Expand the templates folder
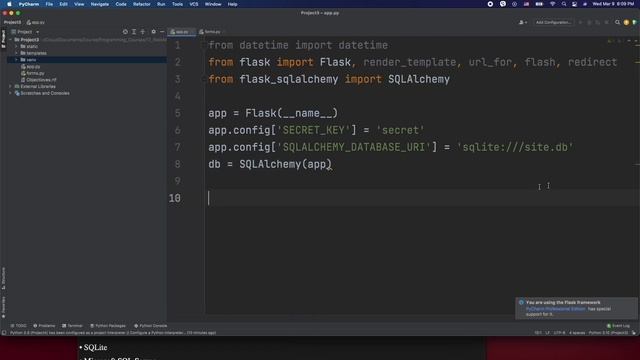The image size is (640, 360). [x=17, y=53]
